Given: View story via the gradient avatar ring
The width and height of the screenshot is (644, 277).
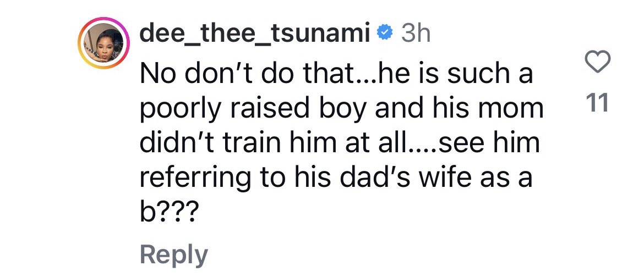Looking at the screenshot, I should [104, 43].
